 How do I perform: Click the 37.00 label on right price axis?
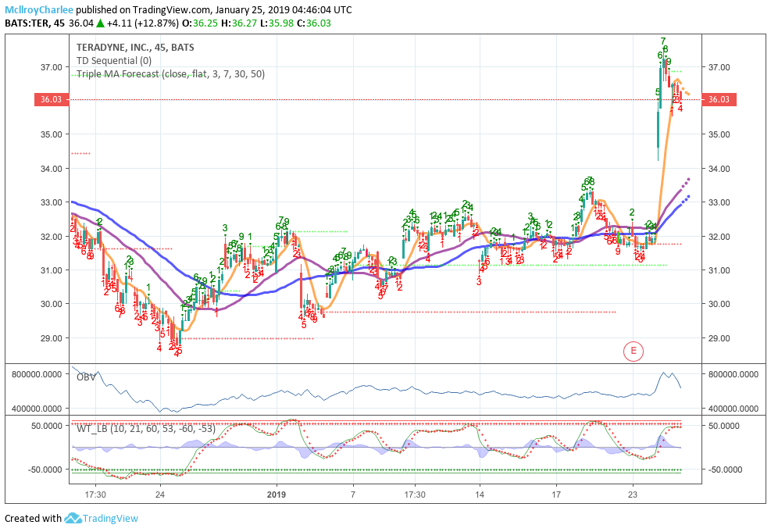719,67
